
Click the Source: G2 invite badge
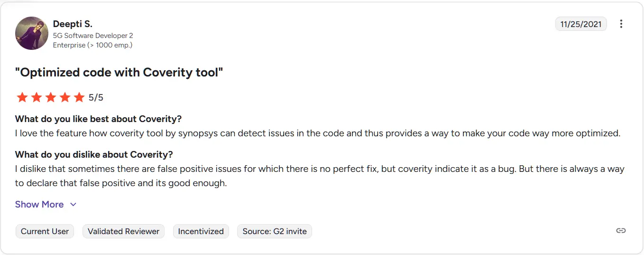click(275, 231)
